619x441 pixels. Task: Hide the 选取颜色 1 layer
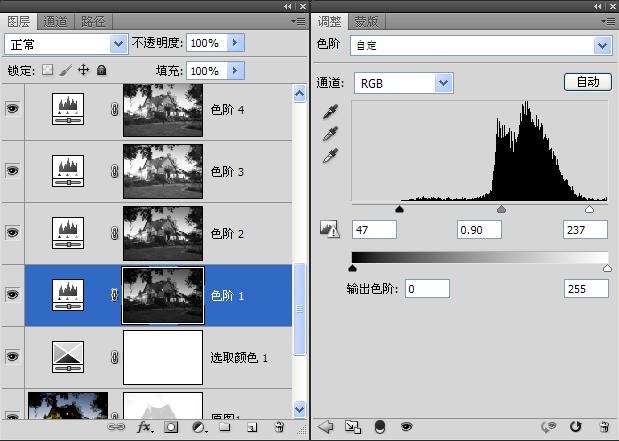(x=12, y=357)
